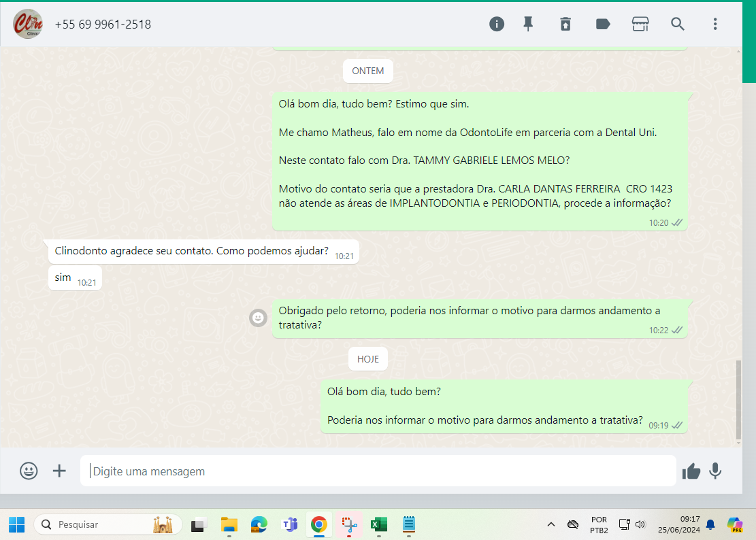Viewport: 756px width, 540px height.
Task: Focus the 'Digite uma mensagem' input field
Action: click(x=378, y=471)
